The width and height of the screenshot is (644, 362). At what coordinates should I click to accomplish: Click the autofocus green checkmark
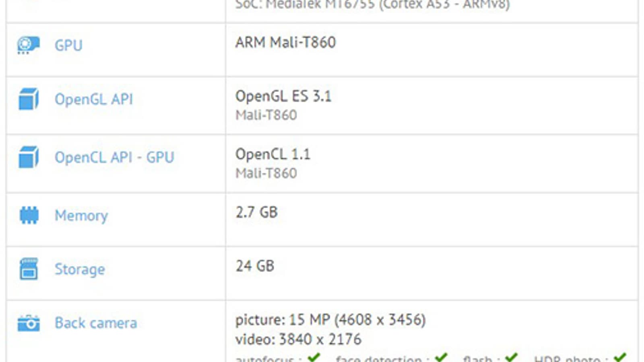[x=314, y=357]
